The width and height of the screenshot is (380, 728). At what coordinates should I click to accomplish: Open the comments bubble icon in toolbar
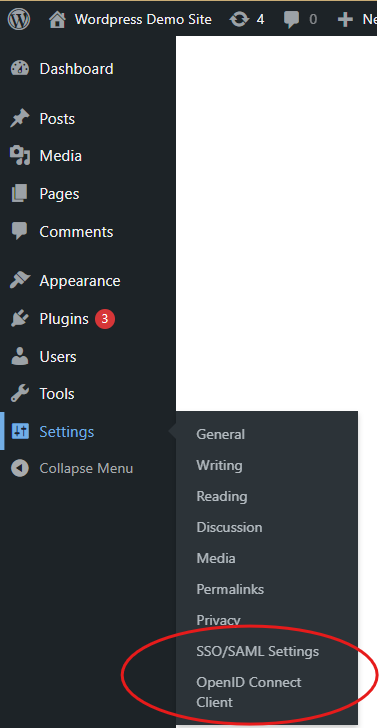pyautogui.click(x=292, y=20)
